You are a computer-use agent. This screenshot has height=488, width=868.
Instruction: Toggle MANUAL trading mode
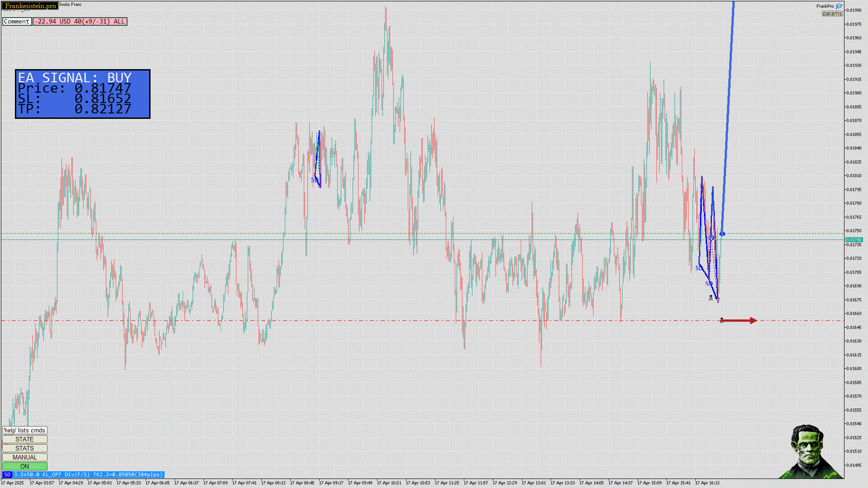[x=24, y=457]
